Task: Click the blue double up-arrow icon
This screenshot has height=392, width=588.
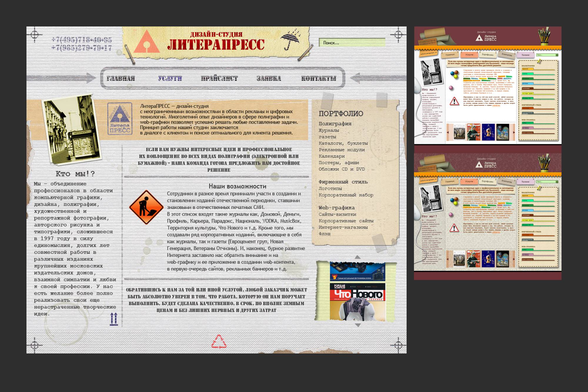Action: click(114, 319)
